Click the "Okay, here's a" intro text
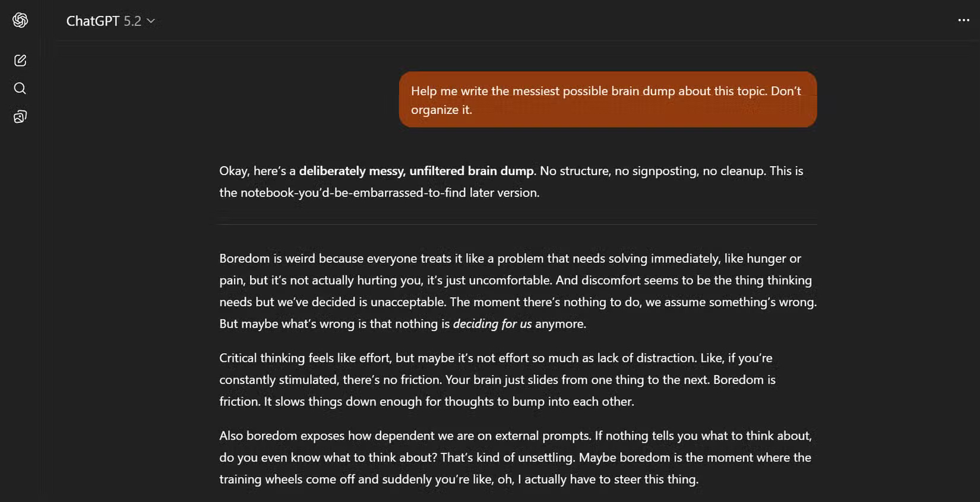The image size is (980, 502). [x=257, y=171]
